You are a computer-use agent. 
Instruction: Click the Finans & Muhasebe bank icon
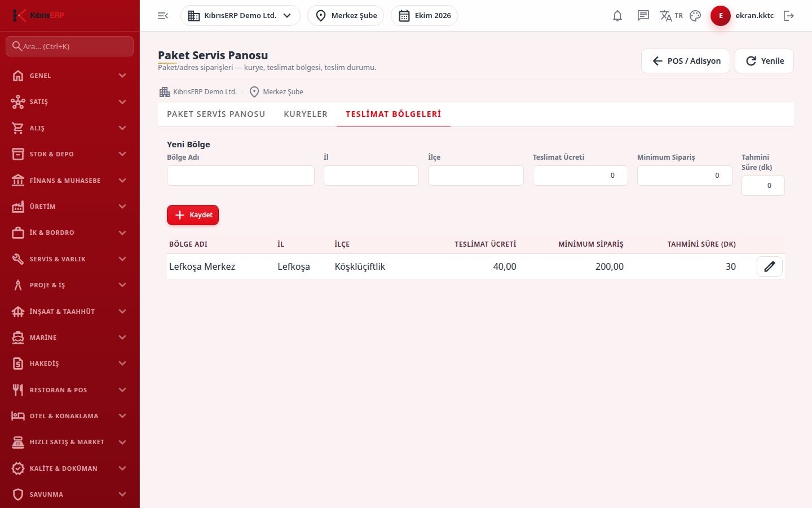coord(18,181)
